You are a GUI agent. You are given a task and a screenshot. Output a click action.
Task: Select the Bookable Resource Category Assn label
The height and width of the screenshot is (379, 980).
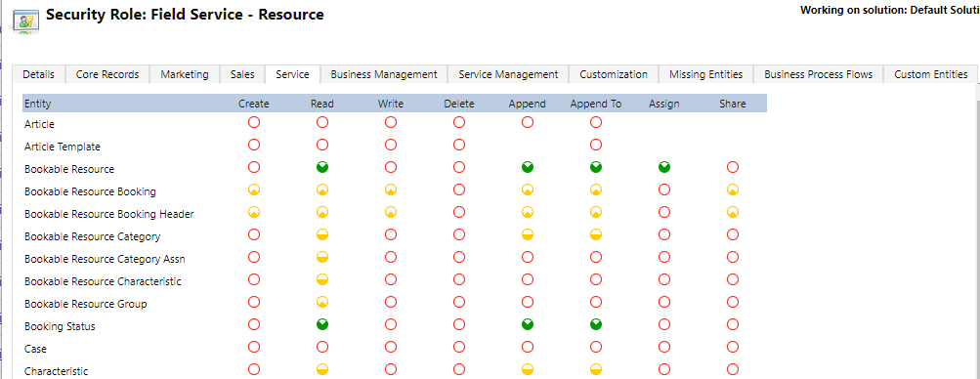click(x=105, y=259)
